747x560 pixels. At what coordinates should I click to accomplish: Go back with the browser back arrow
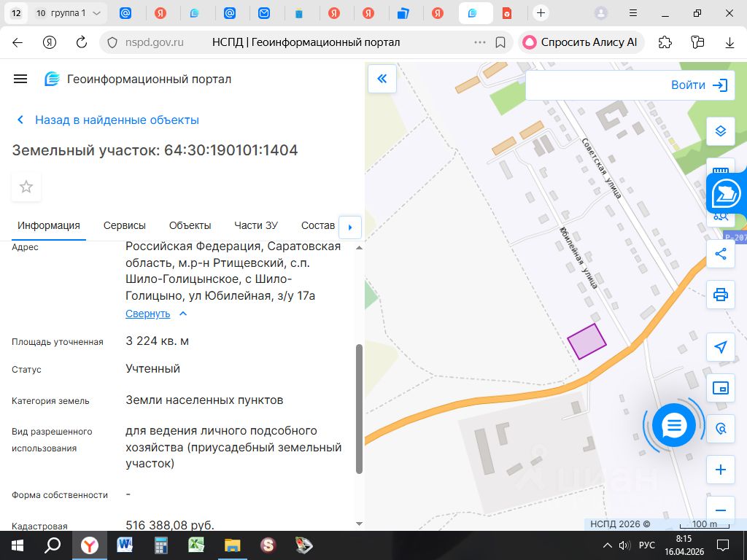[18, 42]
